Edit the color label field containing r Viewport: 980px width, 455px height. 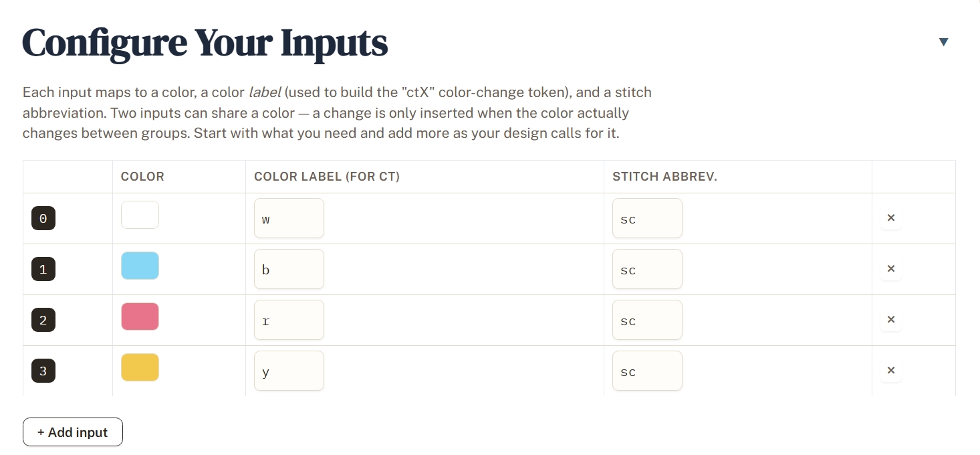(x=289, y=320)
